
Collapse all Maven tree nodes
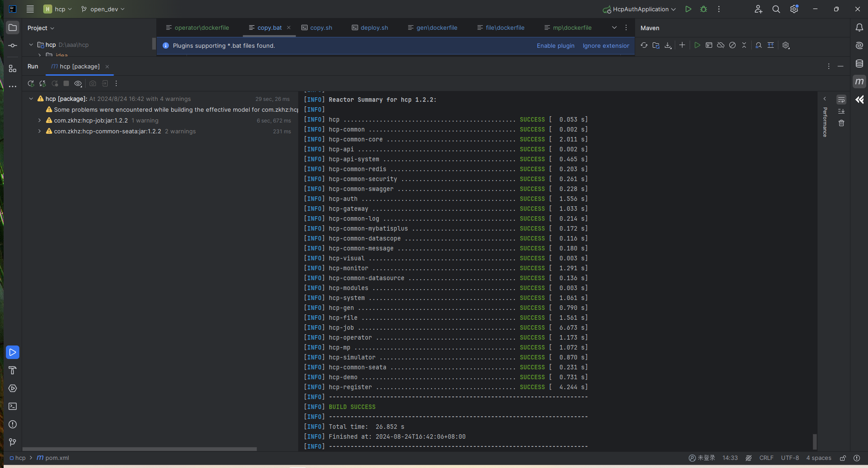(x=744, y=45)
